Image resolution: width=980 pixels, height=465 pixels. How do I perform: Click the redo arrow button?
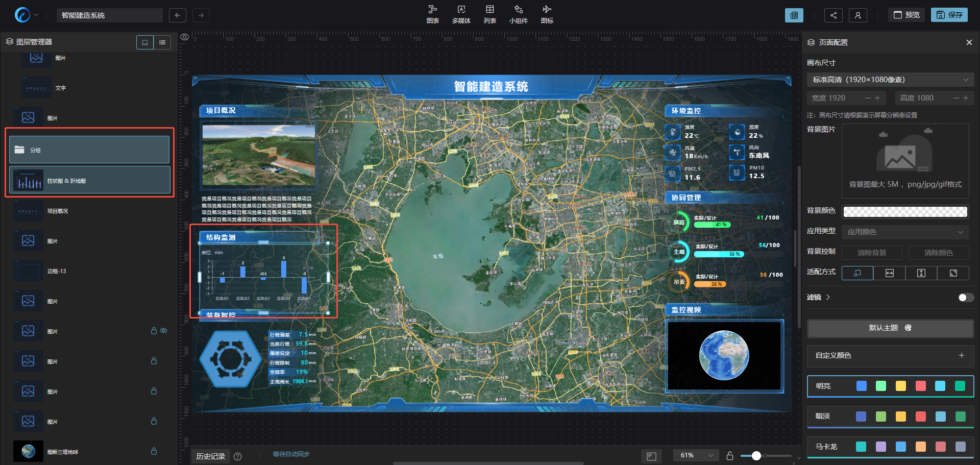pyautogui.click(x=201, y=15)
